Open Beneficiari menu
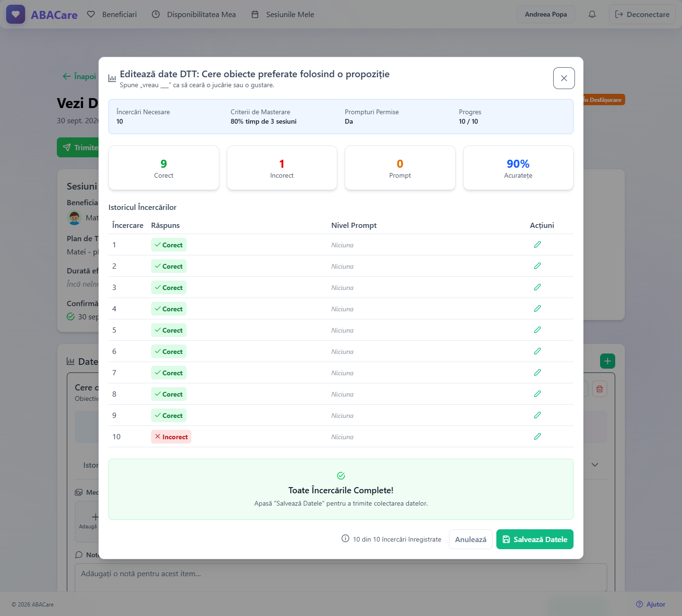 click(x=112, y=14)
